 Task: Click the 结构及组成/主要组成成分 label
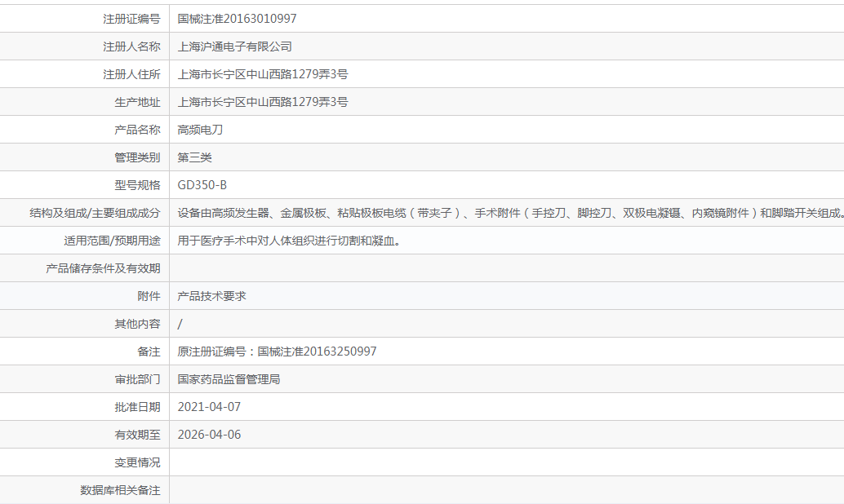pyautogui.click(x=96, y=213)
